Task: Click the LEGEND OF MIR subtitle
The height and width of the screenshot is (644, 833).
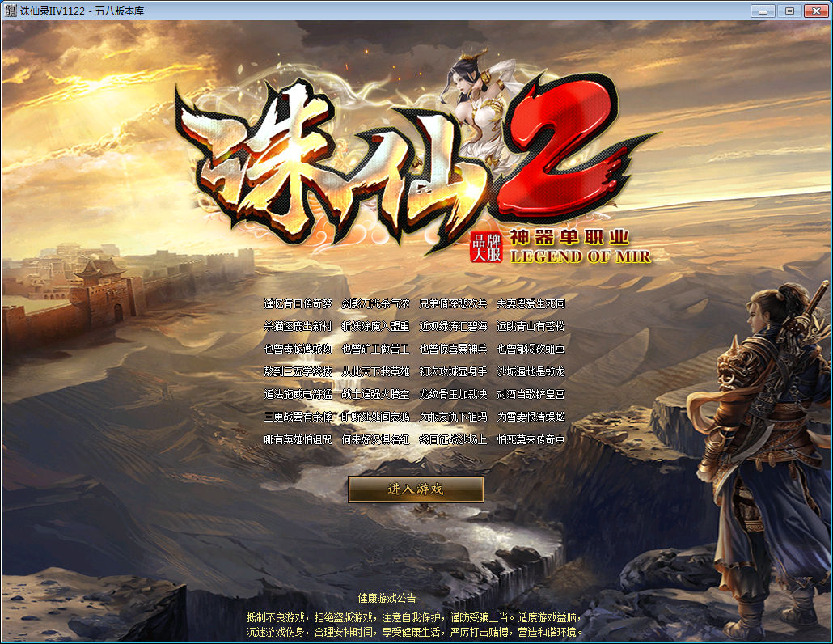Action: (580, 256)
